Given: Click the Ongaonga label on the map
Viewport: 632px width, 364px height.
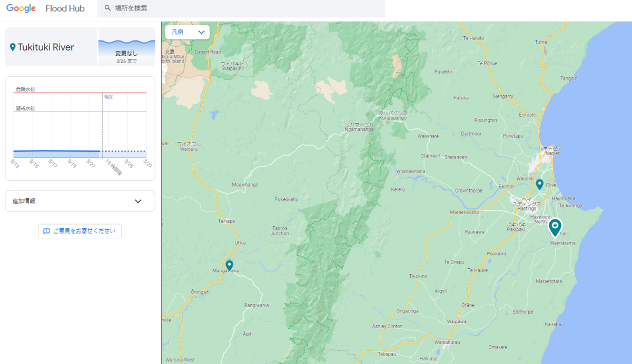Looking at the screenshot, I should 407,310.
